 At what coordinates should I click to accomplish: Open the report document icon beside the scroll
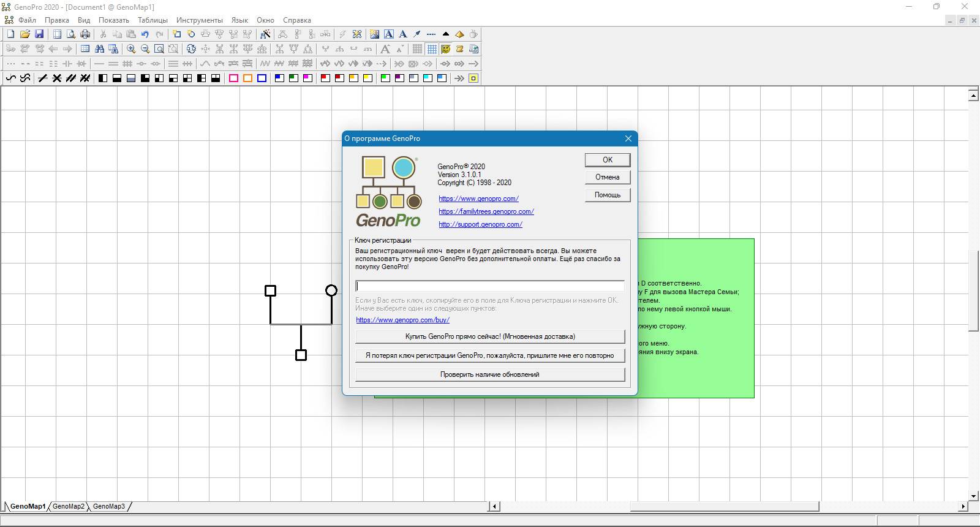click(x=473, y=49)
